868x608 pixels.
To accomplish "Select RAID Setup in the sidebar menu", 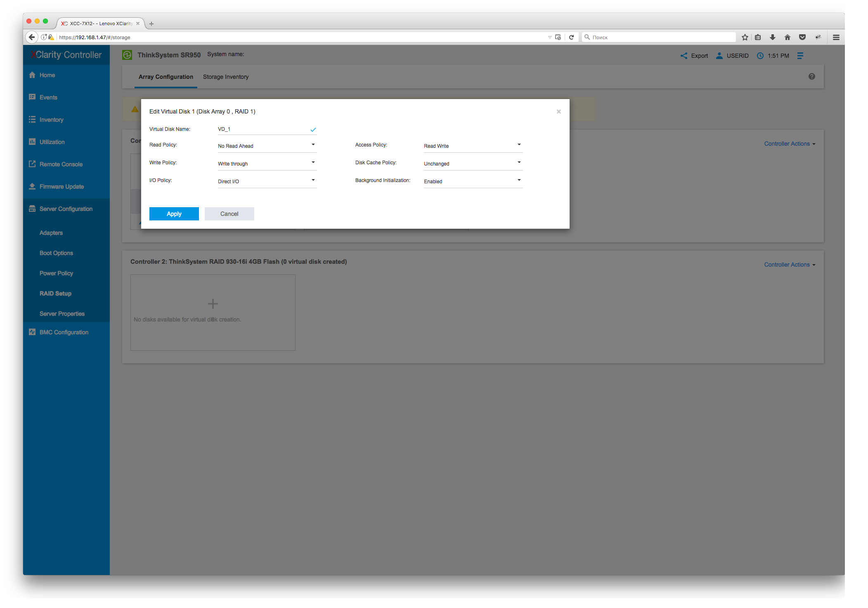I will click(x=55, y=293).
